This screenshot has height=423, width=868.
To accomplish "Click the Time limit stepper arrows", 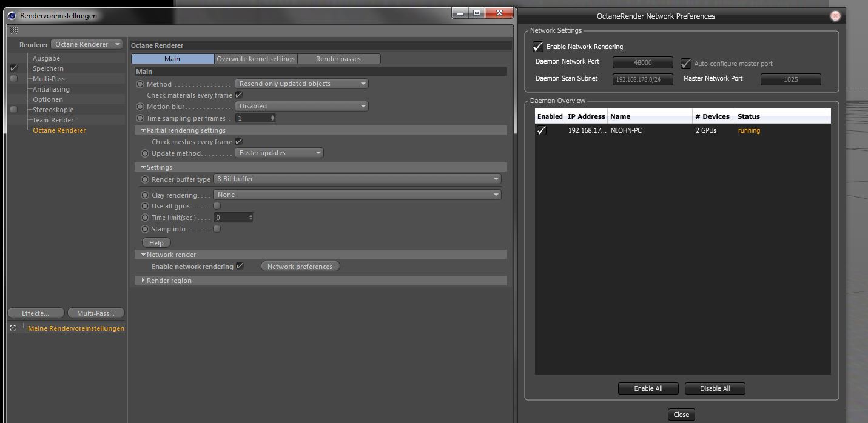I will (x=251, y=217).
